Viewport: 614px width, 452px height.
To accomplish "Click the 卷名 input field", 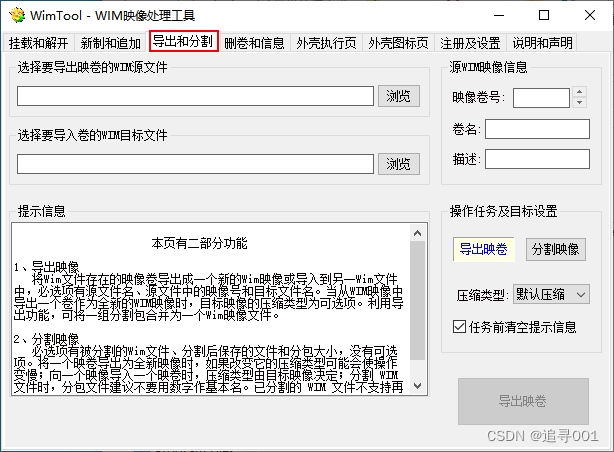I will click(x=537, y=129).
